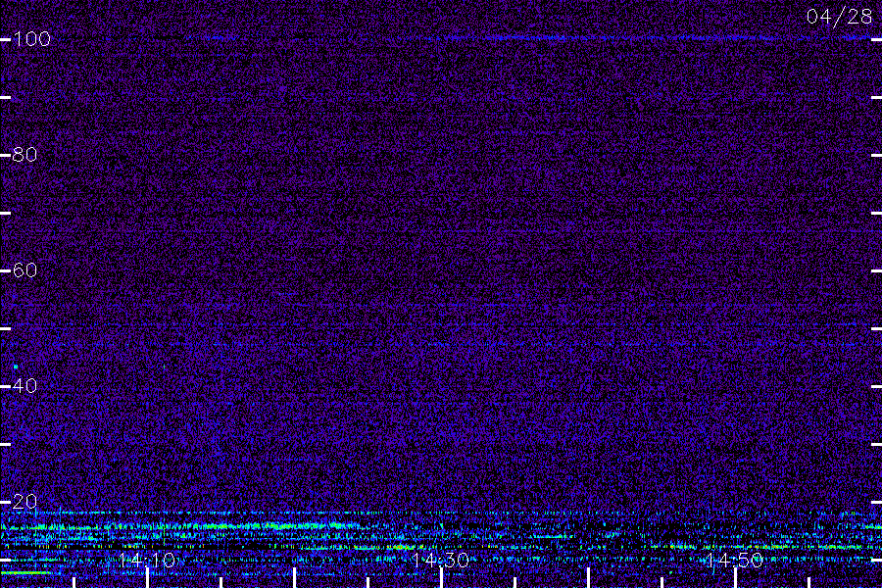Click the 14:50 time label
Viewport: 882px width, 588px height.
click(x=734, y=561)
